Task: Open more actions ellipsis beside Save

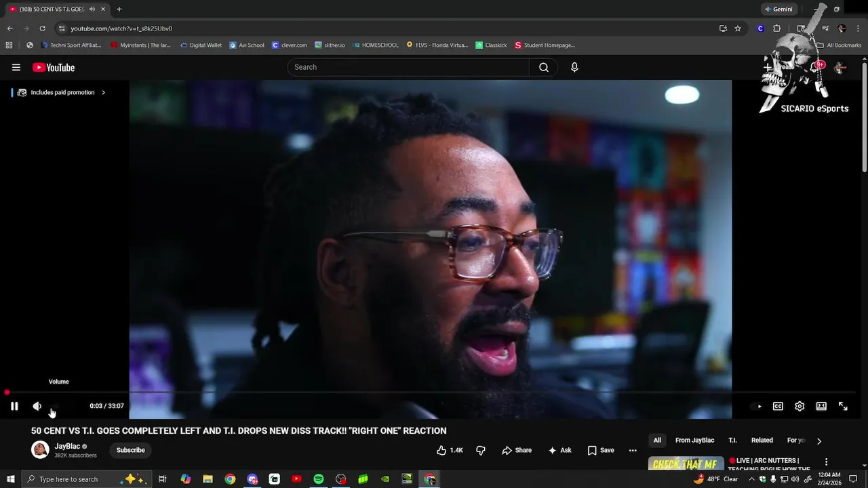Action: [633, 450]
